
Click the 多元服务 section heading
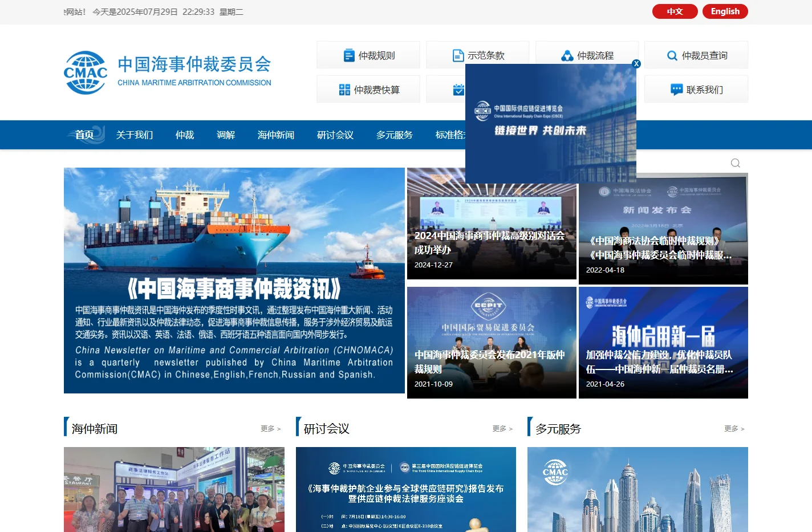[x=558, y=429]
